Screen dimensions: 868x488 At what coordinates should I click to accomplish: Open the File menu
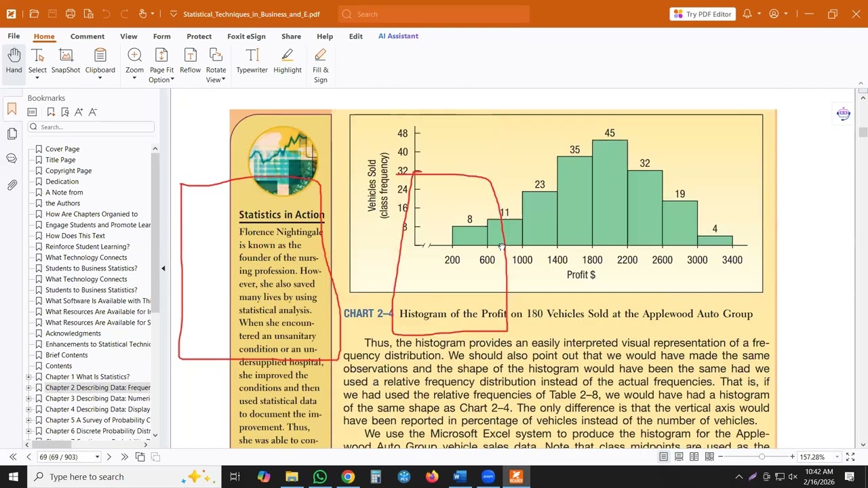pos(14,36)
